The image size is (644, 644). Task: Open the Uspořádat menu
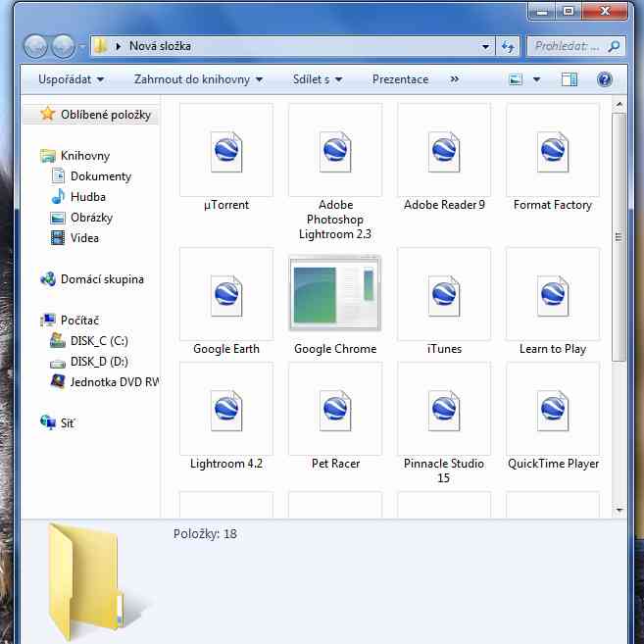click(71, 79)
